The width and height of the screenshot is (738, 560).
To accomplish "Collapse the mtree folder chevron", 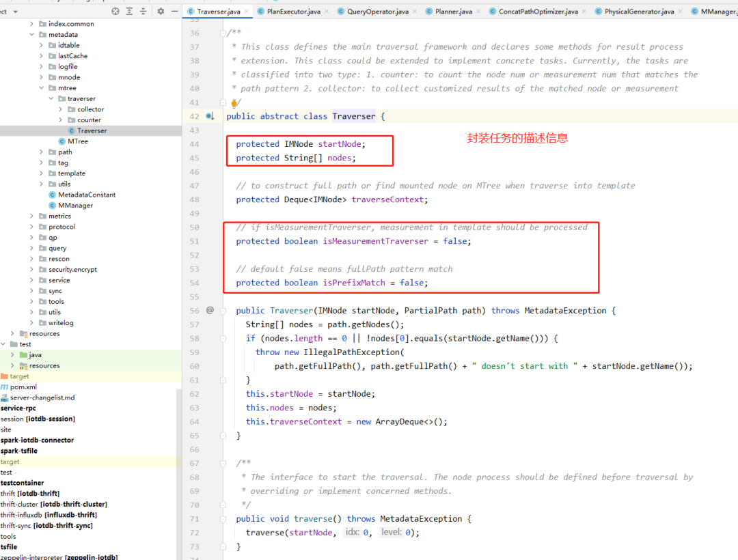I will [42, 88].
